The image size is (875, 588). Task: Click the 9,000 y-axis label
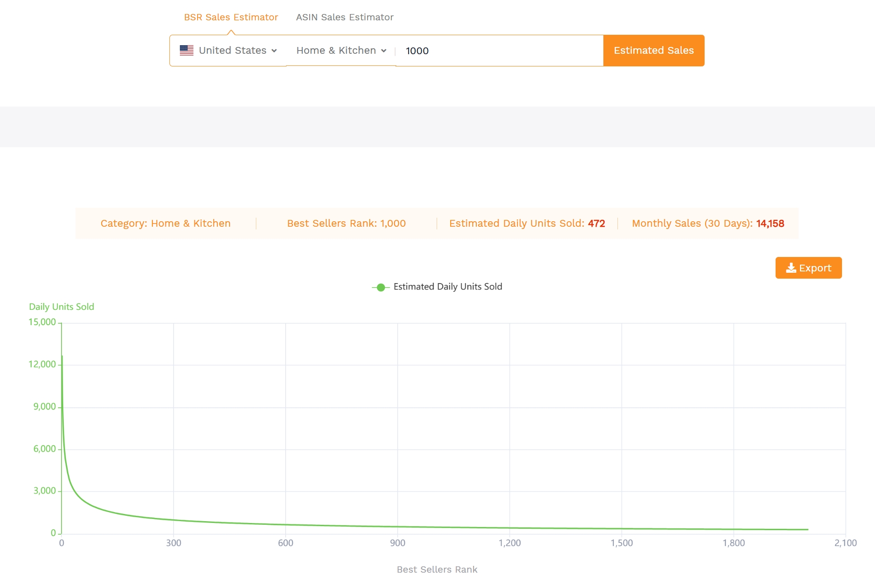pyautogui.click(x=44, y=406)
